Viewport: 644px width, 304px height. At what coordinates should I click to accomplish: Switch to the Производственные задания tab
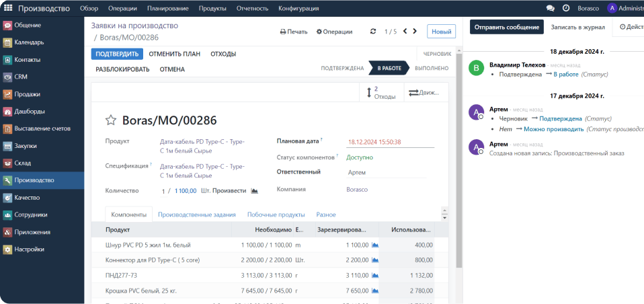coord(197,215)
